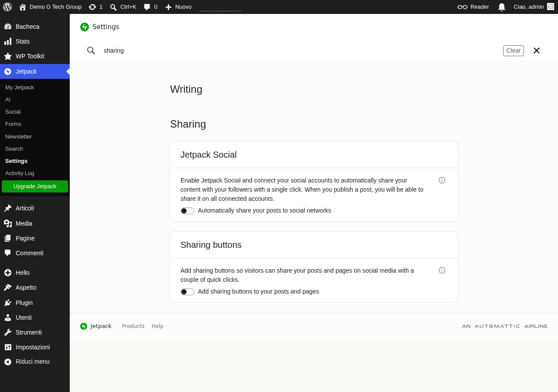This screenshot has width=558, height=392.
Task: Click the Nuovo plus icon
Action: (168, 7)
